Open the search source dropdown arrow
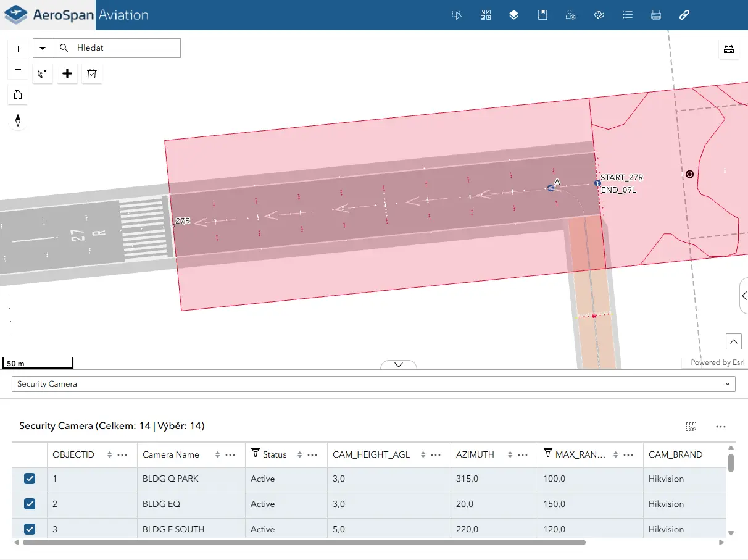The height and width of the screenshot is (560, 748). point(43,48)
